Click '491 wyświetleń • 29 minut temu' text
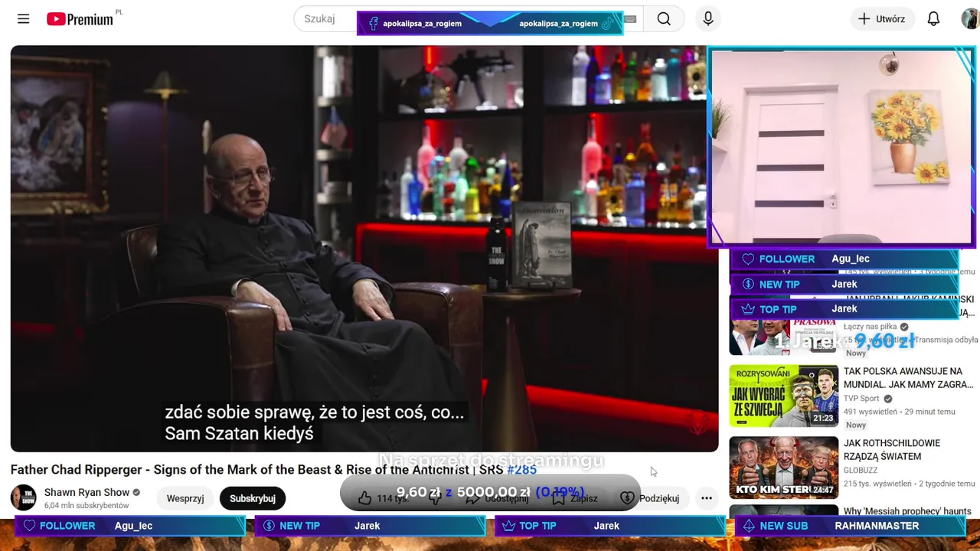The width and height of the screenshot is (980, 551). (899, 412)
